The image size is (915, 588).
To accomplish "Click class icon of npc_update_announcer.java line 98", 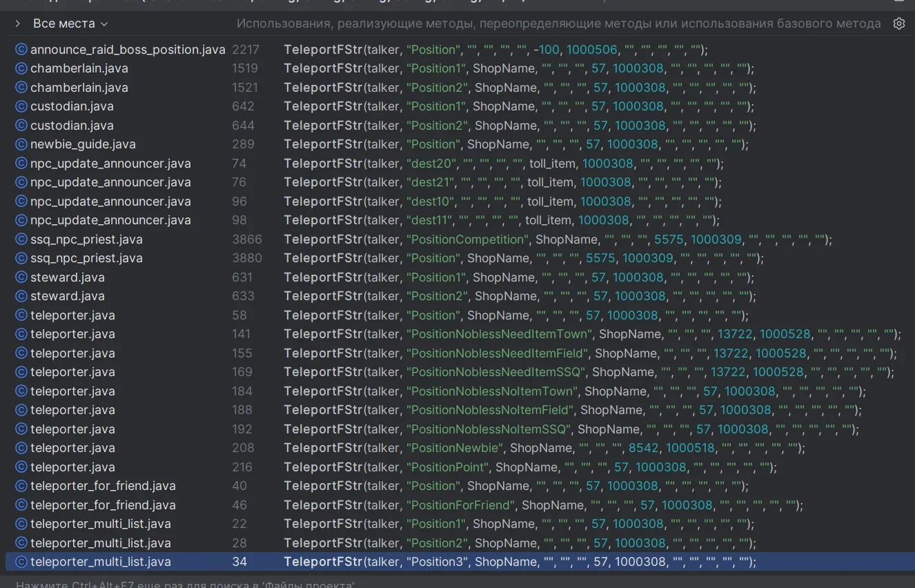I will pyautogui.click(x=21, y=220).
